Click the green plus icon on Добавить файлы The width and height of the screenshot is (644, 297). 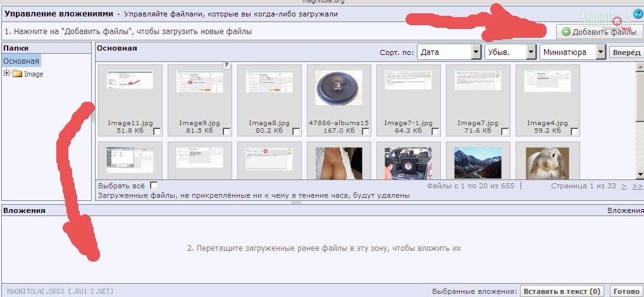pyautogui.click(x=566, y=32)
